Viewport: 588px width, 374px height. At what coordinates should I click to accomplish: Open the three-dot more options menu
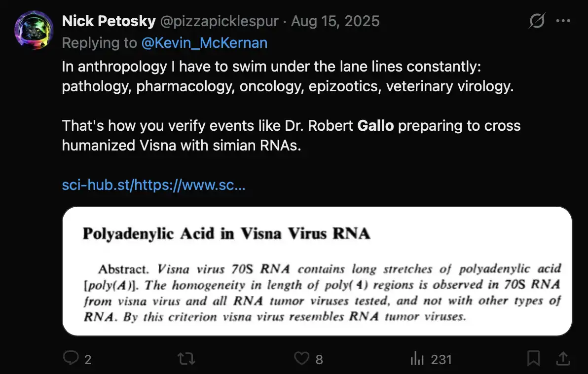pos(563,21)
